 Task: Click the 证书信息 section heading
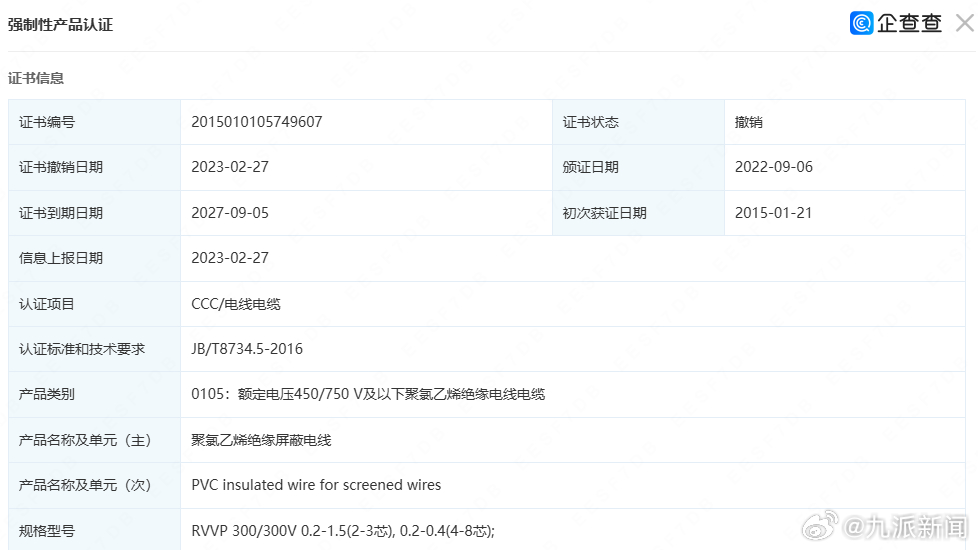pos(36,78)
